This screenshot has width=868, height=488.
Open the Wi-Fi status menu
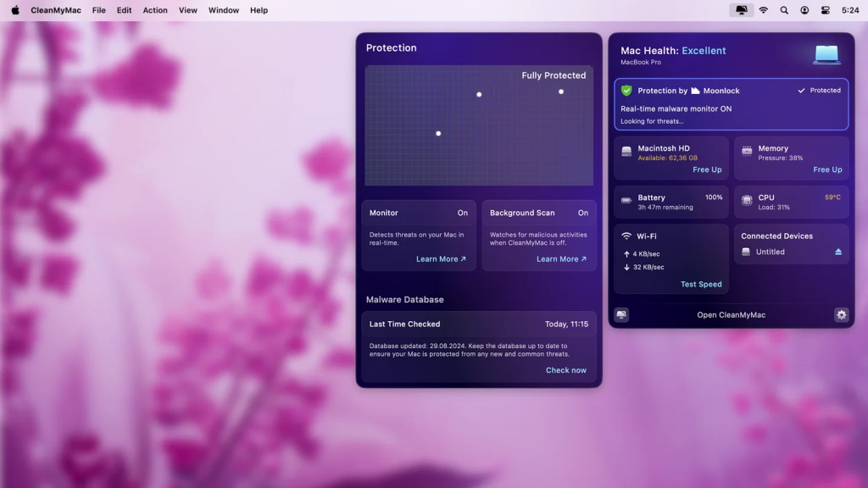[764, 10]
